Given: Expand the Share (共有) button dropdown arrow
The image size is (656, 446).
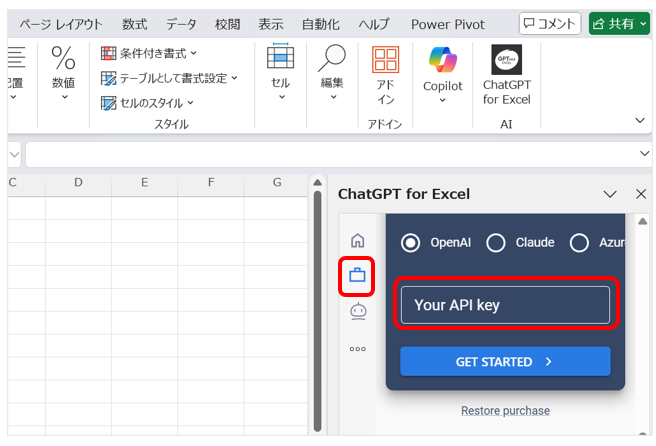Looking at the screenshot, I should (643, 24).
